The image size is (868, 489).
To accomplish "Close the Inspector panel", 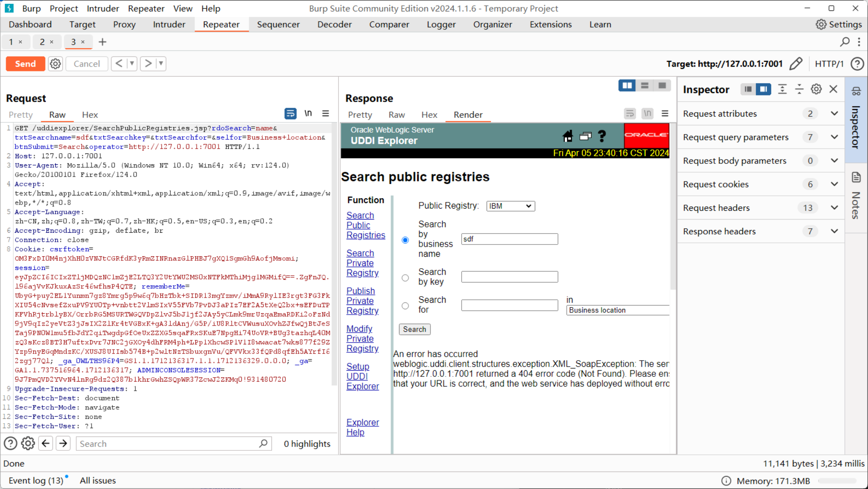I will (x=833, y=89).
